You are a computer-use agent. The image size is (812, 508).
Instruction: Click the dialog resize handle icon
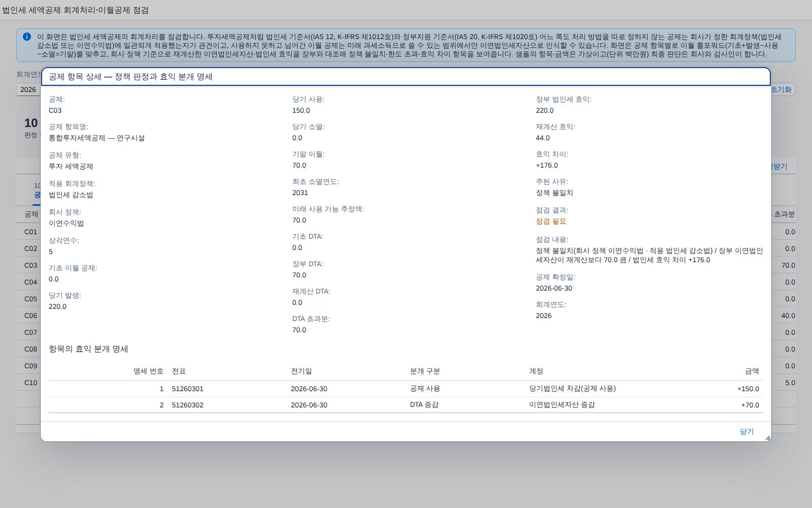pos(767,438)
